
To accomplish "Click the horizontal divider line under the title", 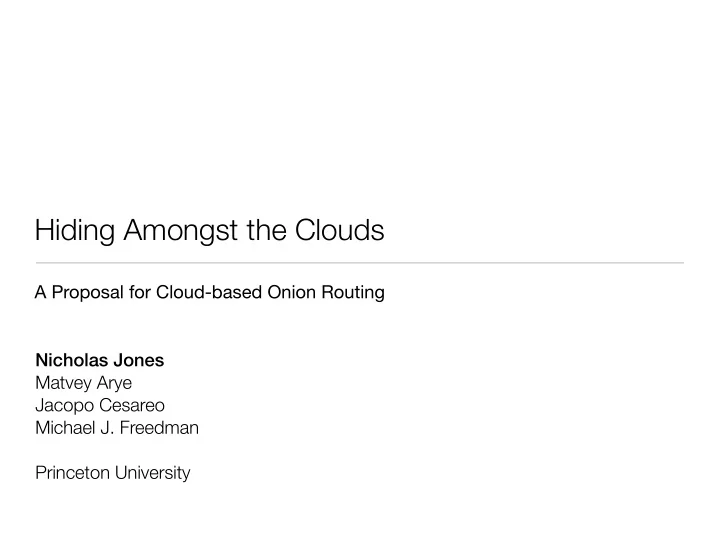I will (360, 263).
